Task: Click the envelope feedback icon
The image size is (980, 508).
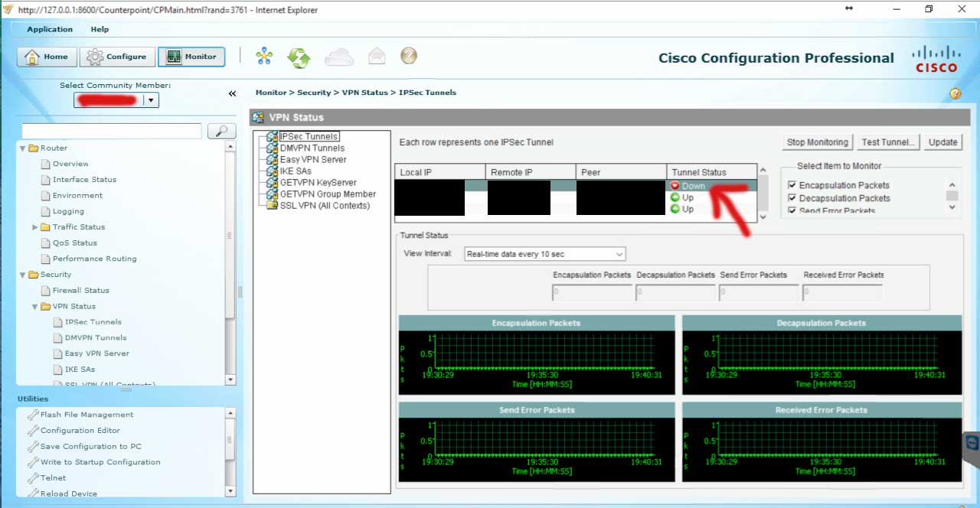Action: tap(377, 56)
